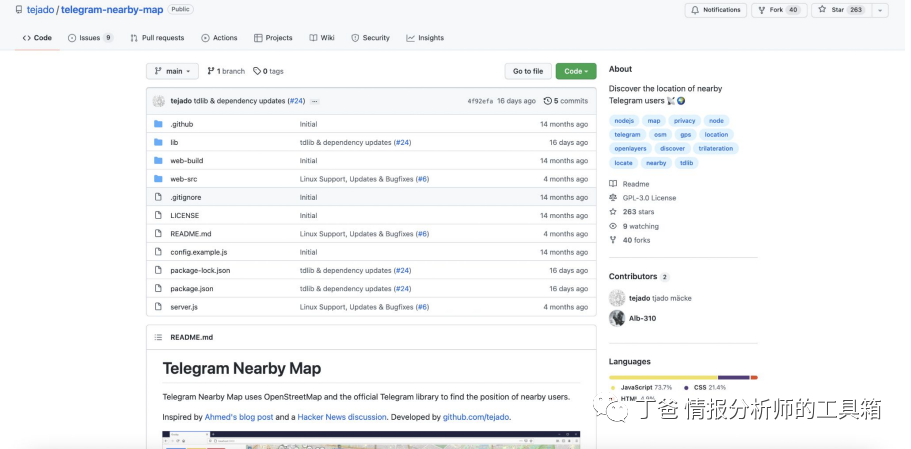The height and width of the screenshot is (449, 911).
Task: Switch to the Issues tab
Action: tap(90, 38)
